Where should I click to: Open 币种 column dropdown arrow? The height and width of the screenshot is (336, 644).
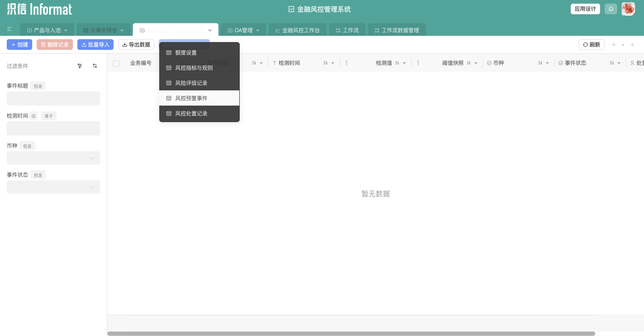click(x=547, y=63)
